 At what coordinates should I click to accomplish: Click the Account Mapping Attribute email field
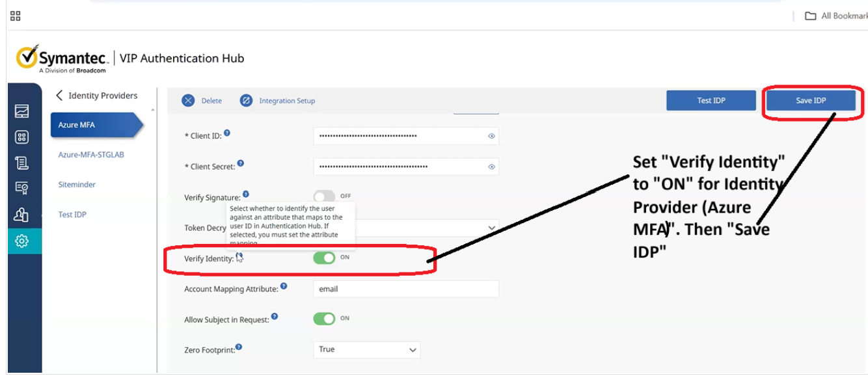(x=406, y=289)
